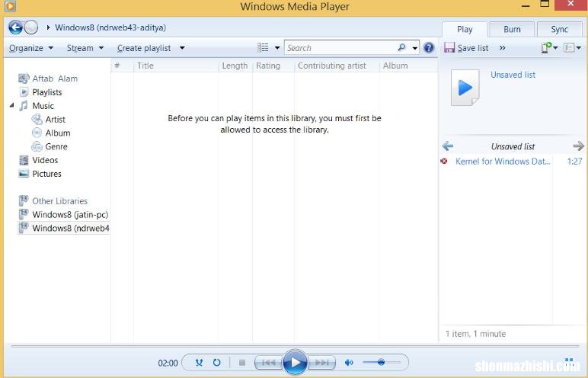
Task: Switch to Now Playing view
Action: click(x=569, y=363)
